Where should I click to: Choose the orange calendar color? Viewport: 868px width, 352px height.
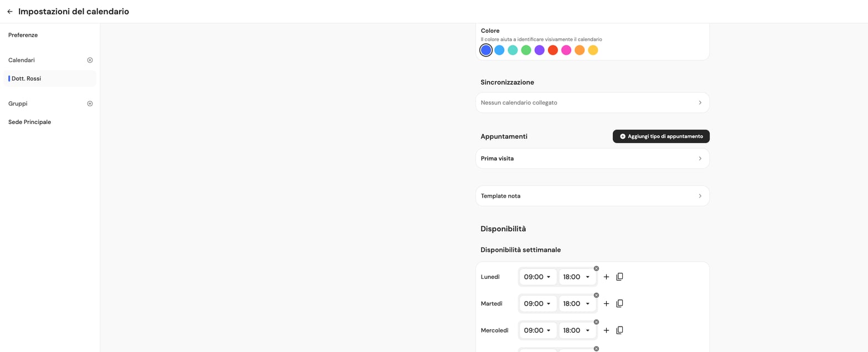(x=580, y=50)
